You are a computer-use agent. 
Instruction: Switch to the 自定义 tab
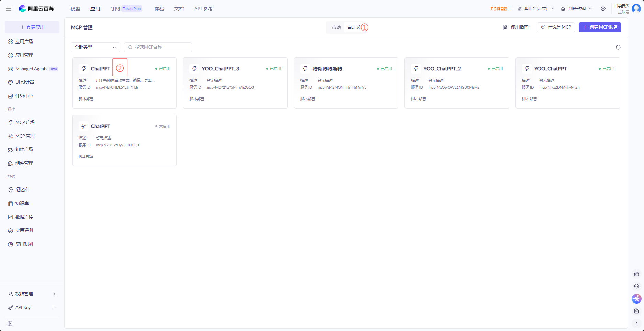354,27
